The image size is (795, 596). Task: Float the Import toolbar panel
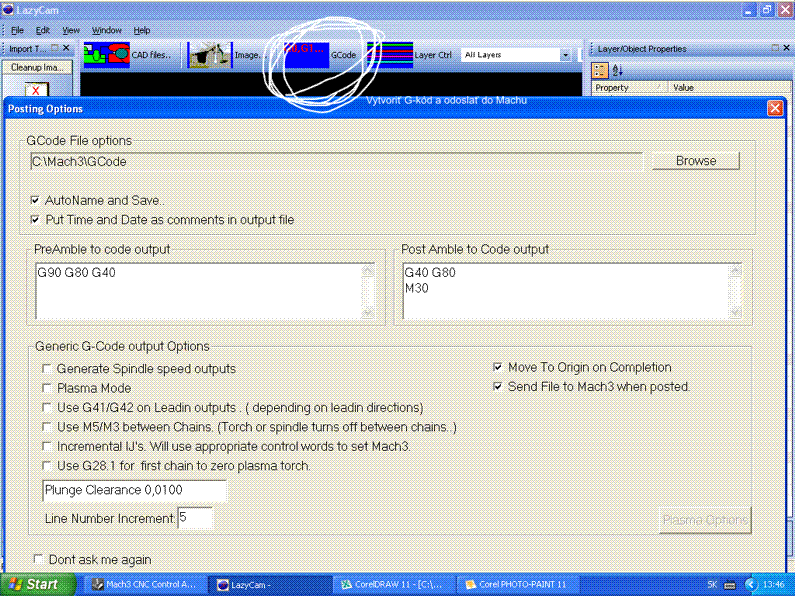point(54,48)
